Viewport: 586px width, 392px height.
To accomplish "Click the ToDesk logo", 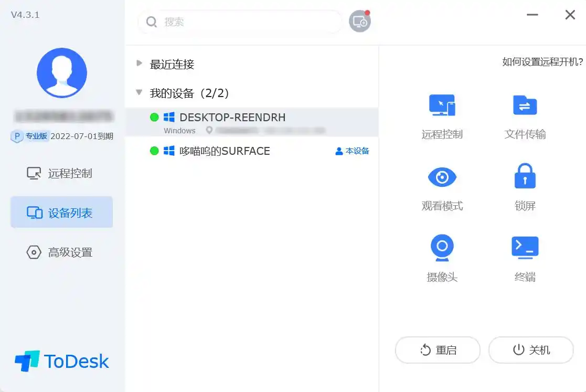I will click(62, 361).
